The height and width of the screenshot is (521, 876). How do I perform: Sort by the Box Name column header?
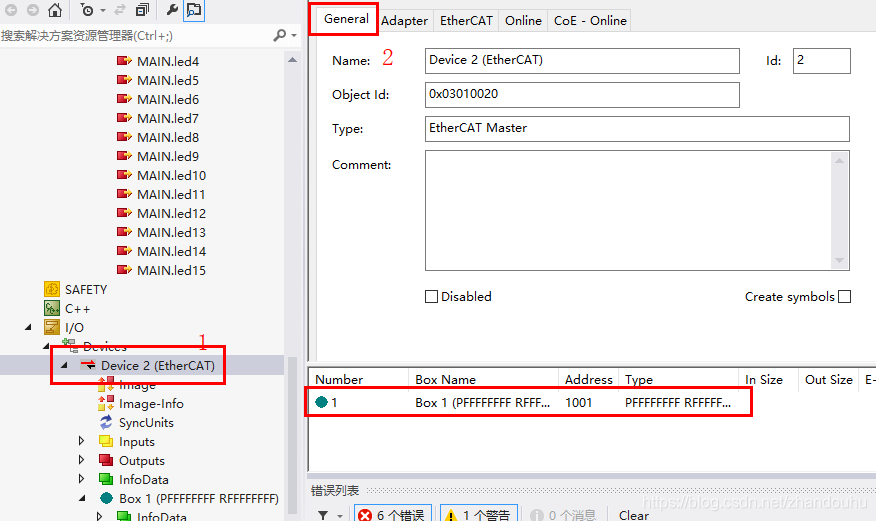[483, 380]
